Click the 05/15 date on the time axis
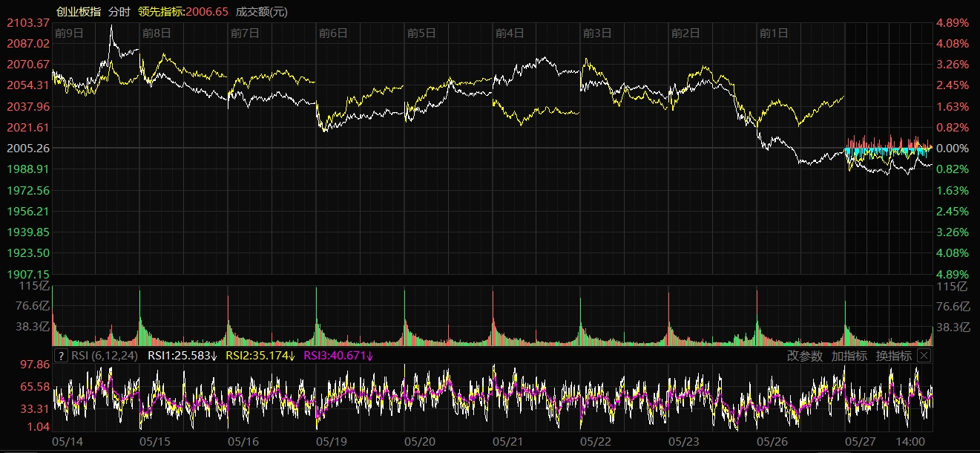The image size is (980, 453). point(155,442)
